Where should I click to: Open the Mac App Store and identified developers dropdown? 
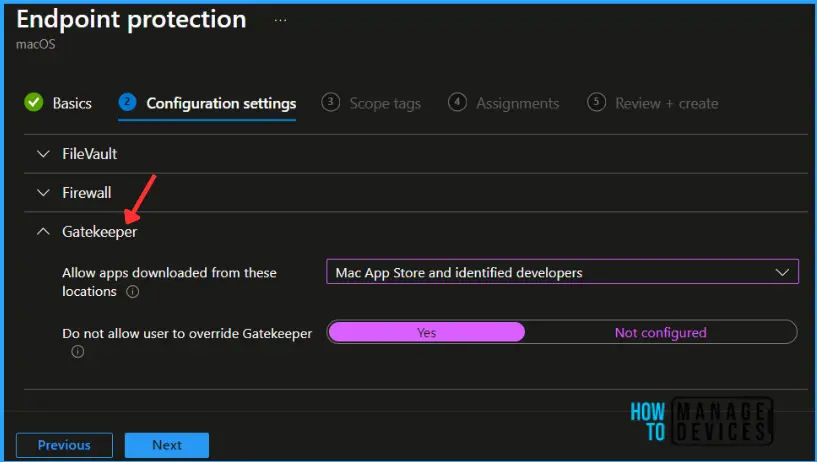[562, 272]
